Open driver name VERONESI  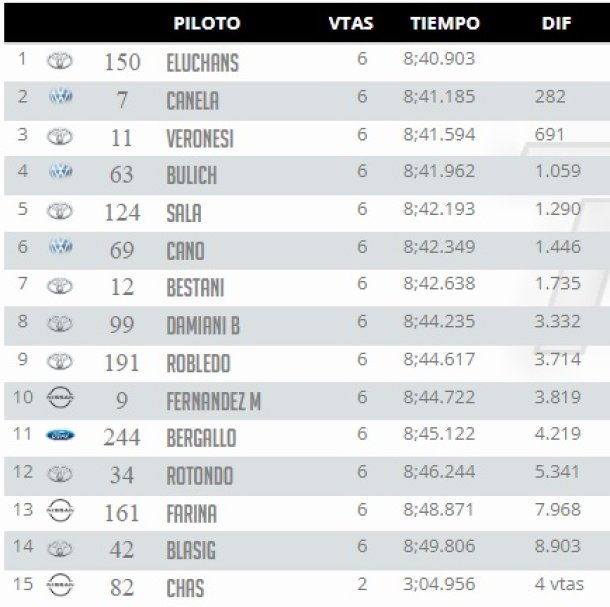[x=200, y=139]
